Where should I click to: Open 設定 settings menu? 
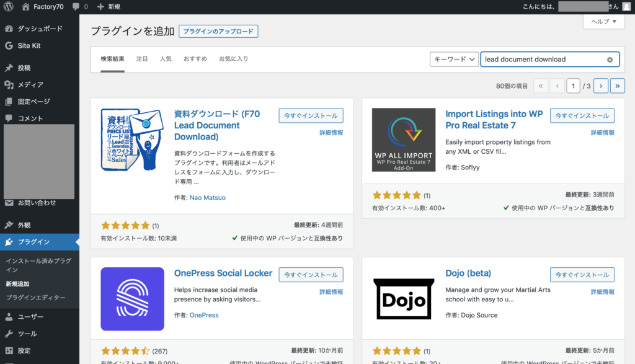(x=39, y=350)
